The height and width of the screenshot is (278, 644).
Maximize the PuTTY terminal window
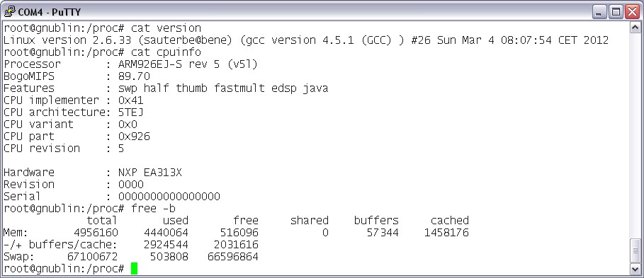coord(616,12)
